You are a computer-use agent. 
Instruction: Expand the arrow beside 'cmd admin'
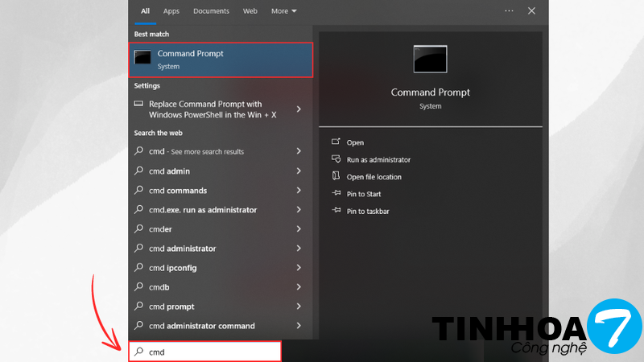[299, 171]
